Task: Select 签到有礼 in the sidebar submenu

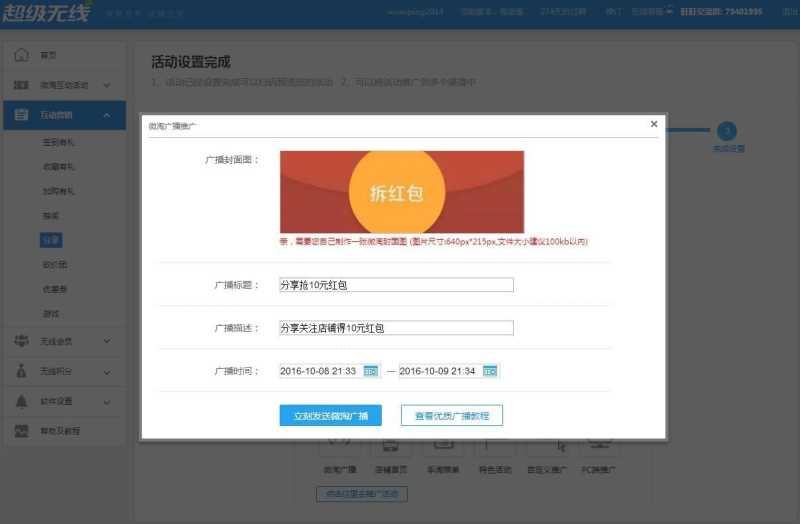Action: coord(59,142)
